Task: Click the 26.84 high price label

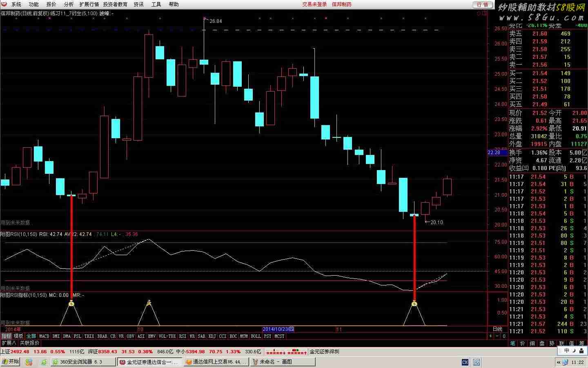Action: click(216, 21)
